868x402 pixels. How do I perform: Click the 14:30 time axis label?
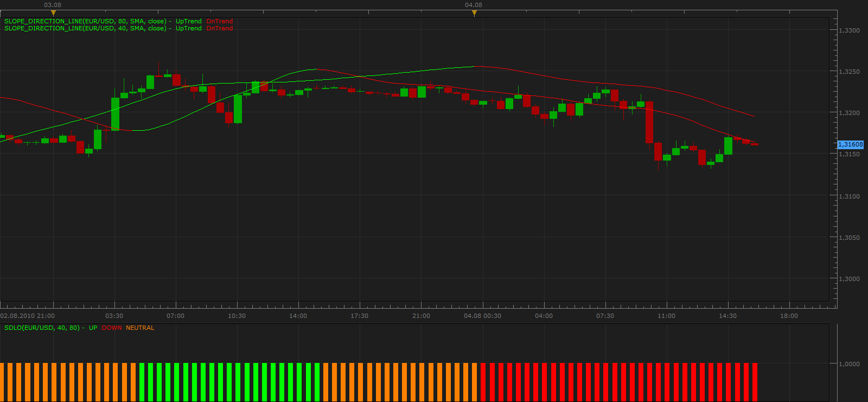727,316
